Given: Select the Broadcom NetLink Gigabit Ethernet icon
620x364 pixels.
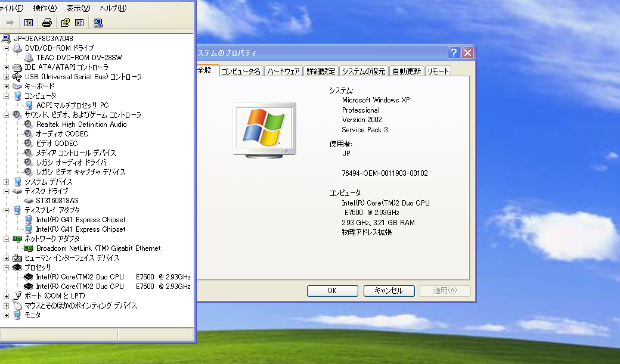Looking at the screenshot, I should pos(28,248).
